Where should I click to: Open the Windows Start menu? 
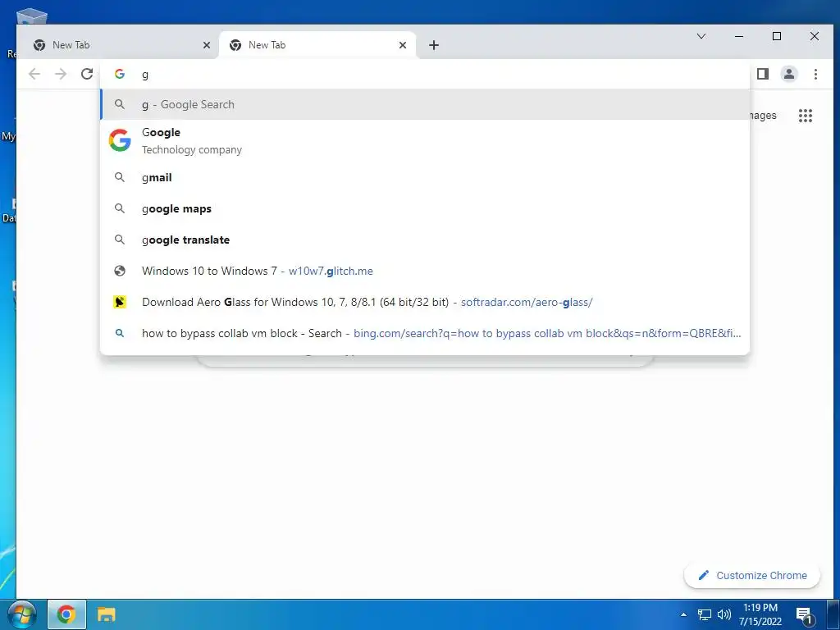click(21, 614)
